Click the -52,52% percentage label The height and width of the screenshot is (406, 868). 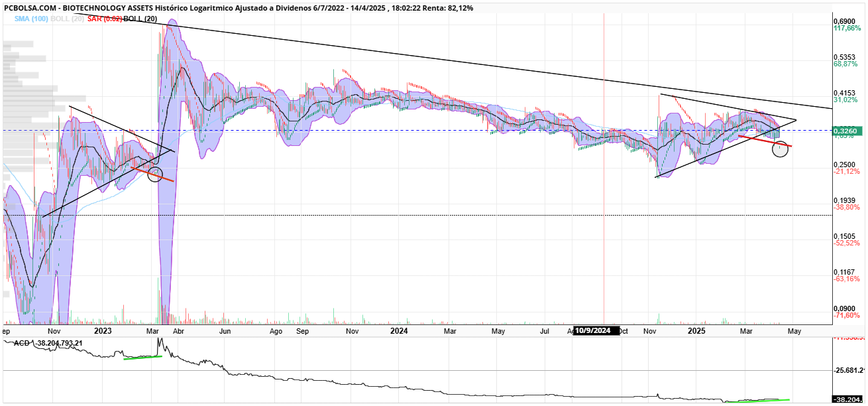point(847,243)
